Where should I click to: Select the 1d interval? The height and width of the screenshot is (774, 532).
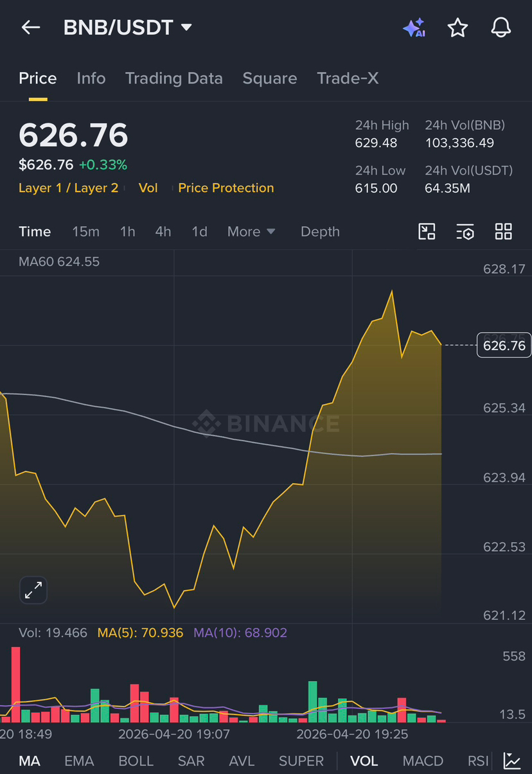(199, 231)
